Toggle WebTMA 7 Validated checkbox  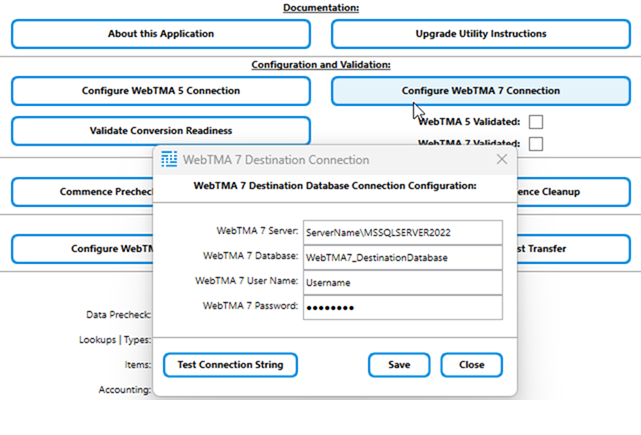pos(536,144)
